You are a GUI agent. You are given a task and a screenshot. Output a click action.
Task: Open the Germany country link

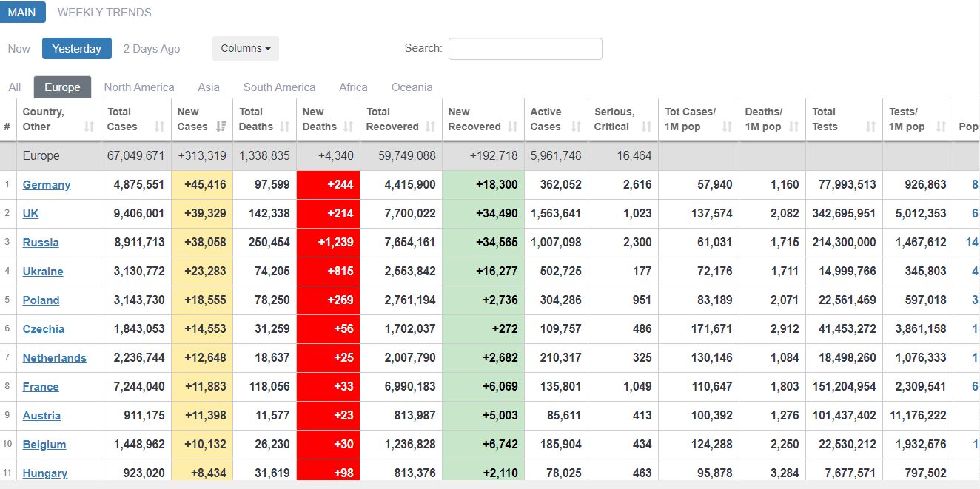47,185
